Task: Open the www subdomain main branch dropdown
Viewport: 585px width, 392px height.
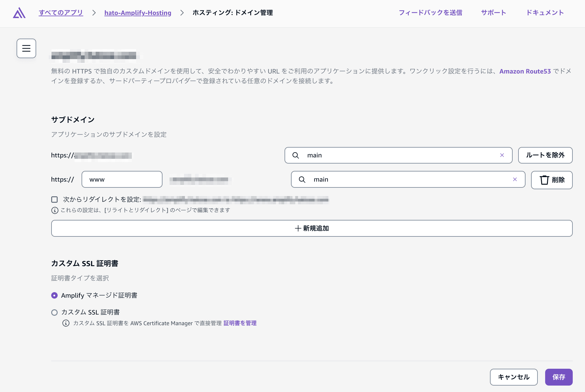Action: pyautogui.click(x=408, y=179)
